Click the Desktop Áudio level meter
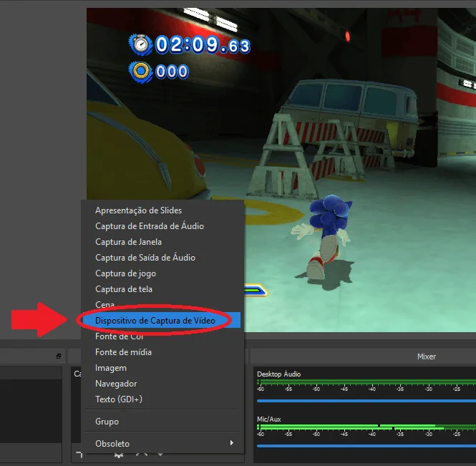Viewport: 476px width, 466px height. tap(366, 382)
